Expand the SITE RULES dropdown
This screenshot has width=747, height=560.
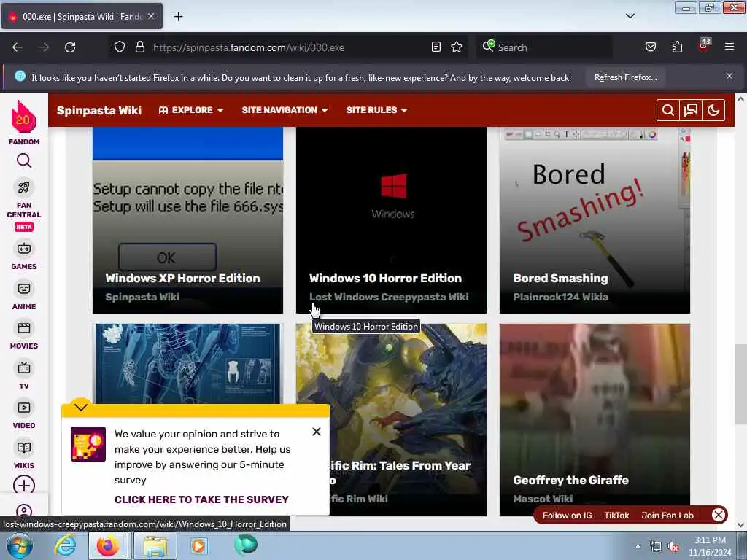click(x=377, y=110)
